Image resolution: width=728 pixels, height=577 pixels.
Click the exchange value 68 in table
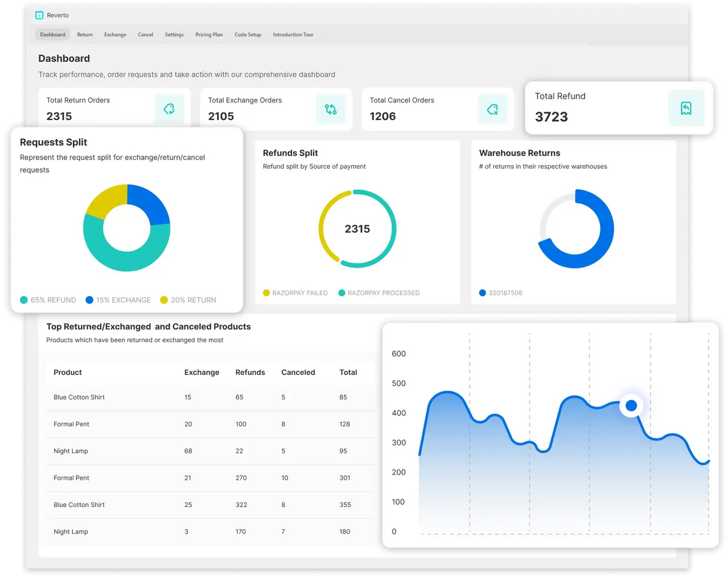188,451
